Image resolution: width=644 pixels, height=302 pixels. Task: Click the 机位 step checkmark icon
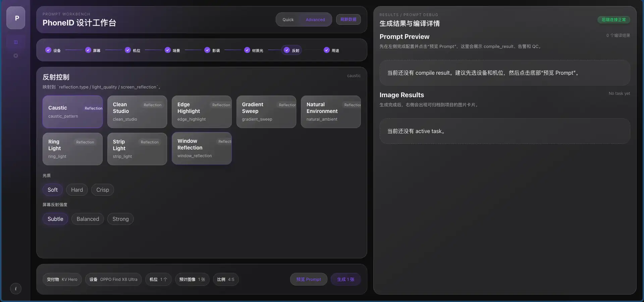point(128,50)
